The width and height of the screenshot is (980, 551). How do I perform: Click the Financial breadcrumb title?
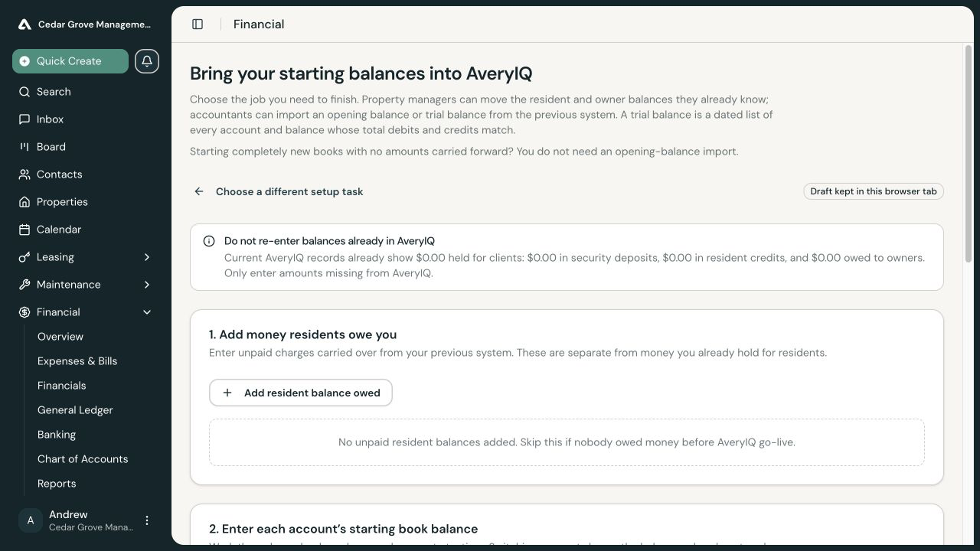point(259,24)
